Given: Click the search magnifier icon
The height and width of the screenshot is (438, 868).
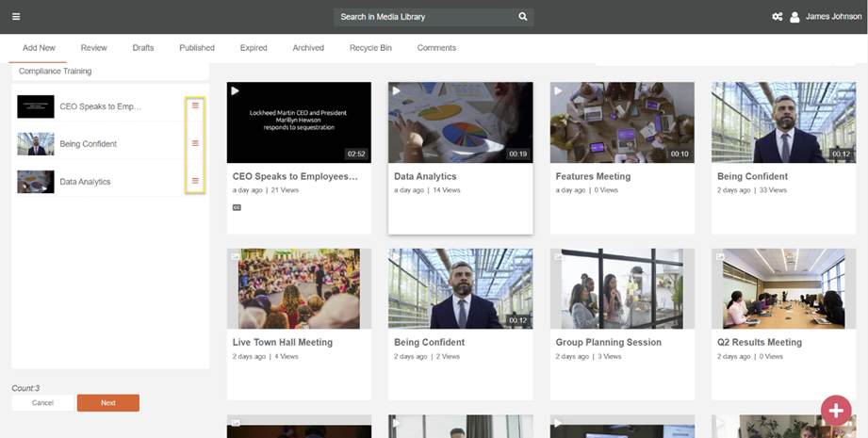Looking at the screenshot, I should point(523,17).
